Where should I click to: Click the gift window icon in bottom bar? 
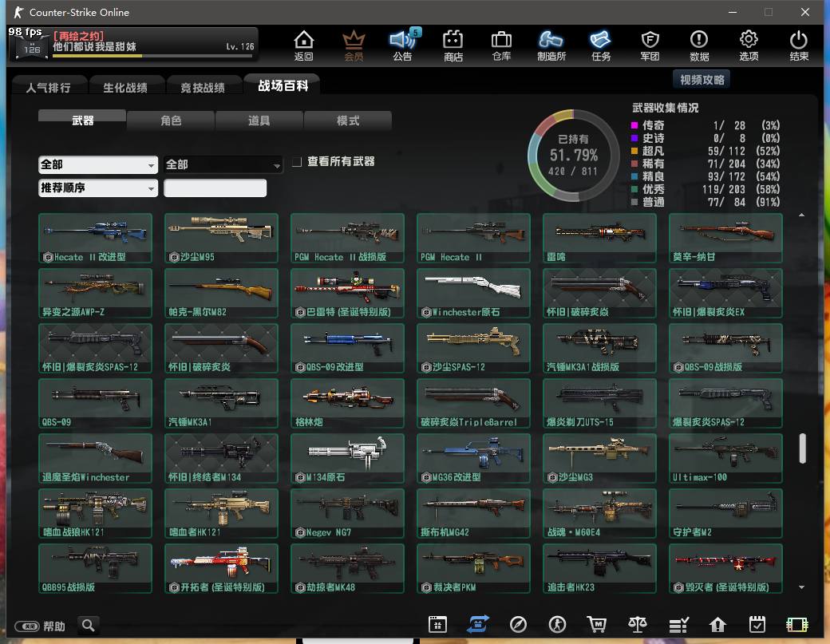[438, 625]
